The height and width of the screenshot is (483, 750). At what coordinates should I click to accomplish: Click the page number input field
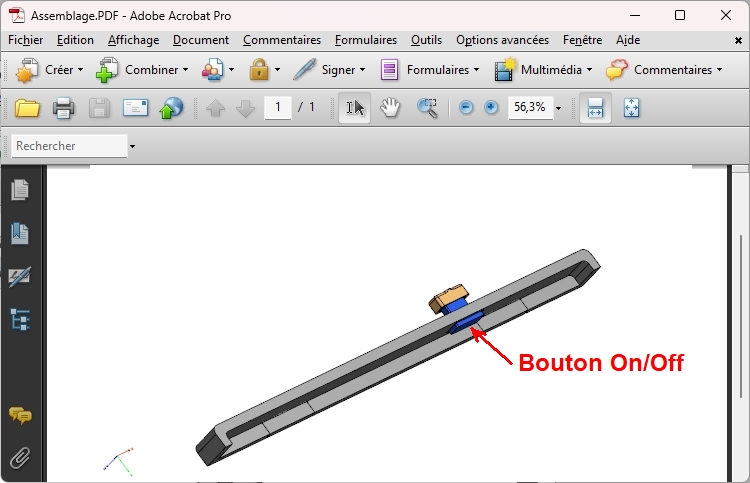pyautogui.click(x=277, y=107)
